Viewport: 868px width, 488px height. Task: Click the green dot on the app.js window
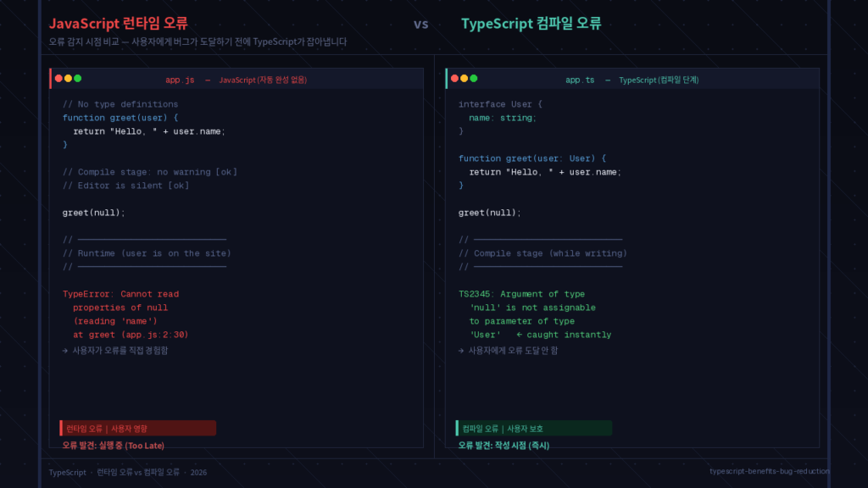78,78
